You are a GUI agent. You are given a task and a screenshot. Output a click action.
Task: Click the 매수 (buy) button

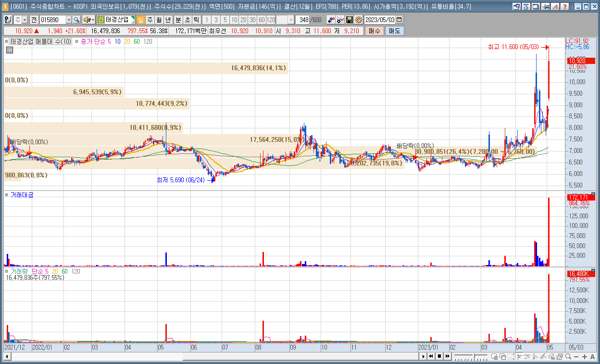click(x=375, y=31)
